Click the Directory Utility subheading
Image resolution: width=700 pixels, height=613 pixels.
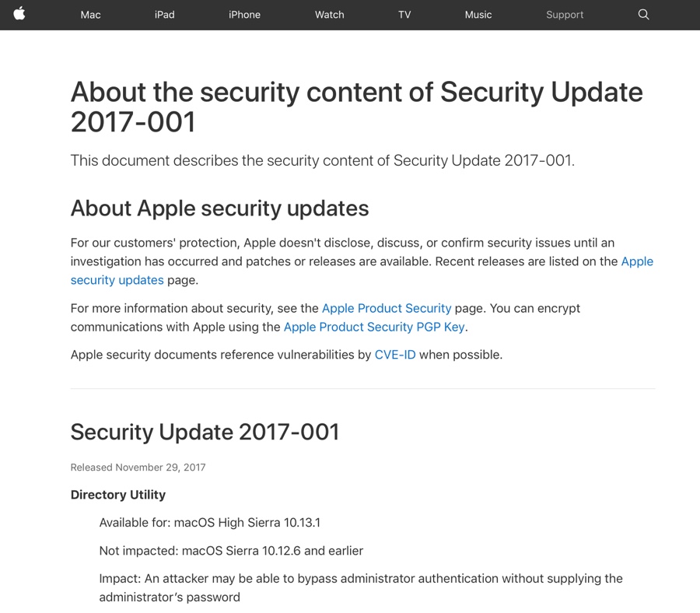118,495
